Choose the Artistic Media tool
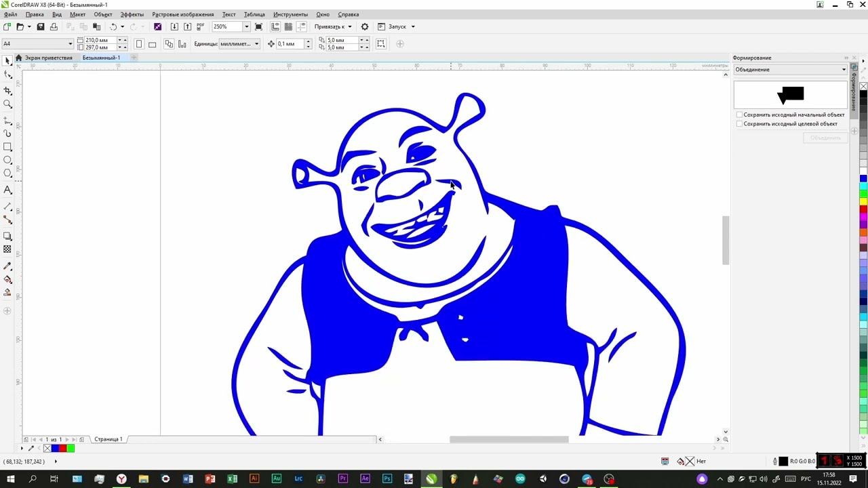The height and width of the screenshot is (488, 868). (x=7, y=134)
